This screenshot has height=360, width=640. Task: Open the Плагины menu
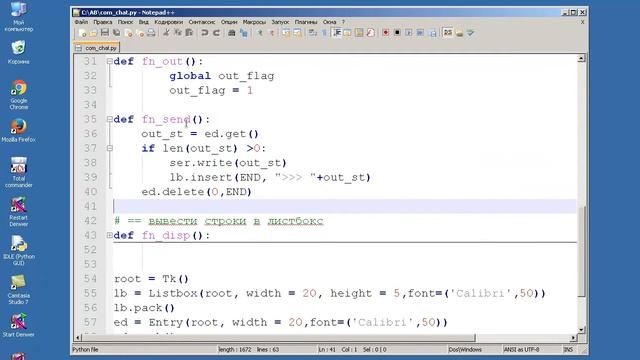click(x=306, y=22)
